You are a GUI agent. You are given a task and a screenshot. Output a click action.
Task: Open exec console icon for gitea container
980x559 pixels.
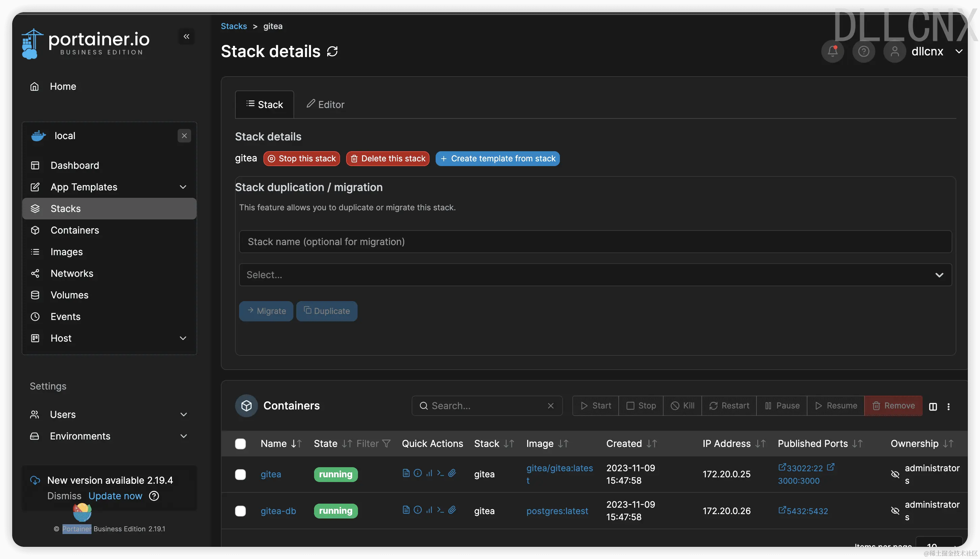click(440, 473)
